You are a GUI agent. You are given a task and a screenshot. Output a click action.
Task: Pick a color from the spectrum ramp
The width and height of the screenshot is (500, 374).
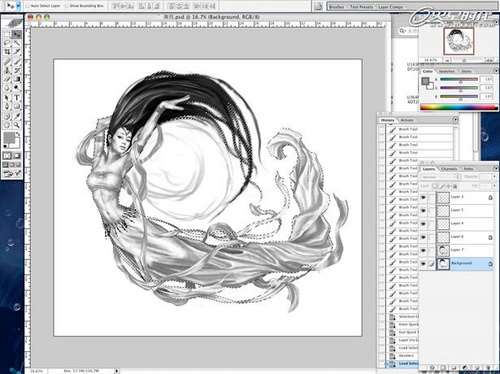(x=459, y=107)
